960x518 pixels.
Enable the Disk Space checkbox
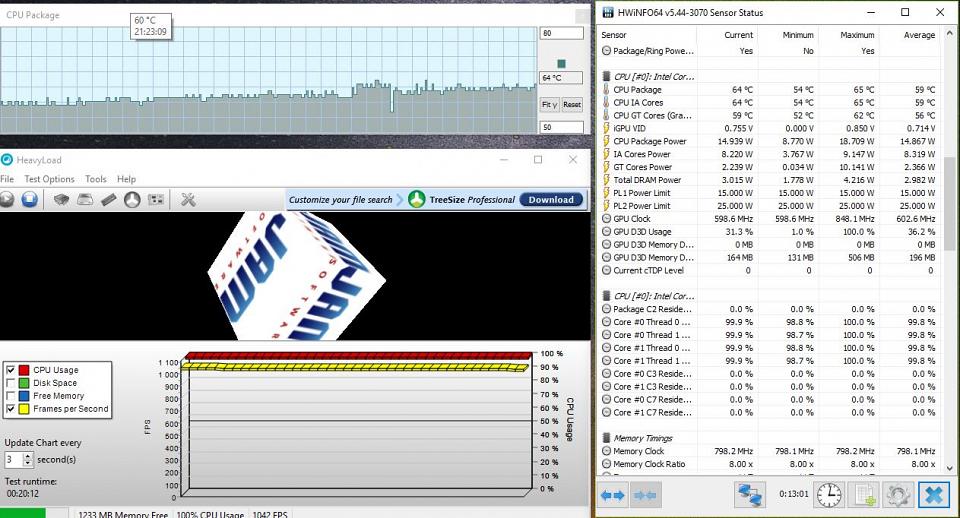10,383
